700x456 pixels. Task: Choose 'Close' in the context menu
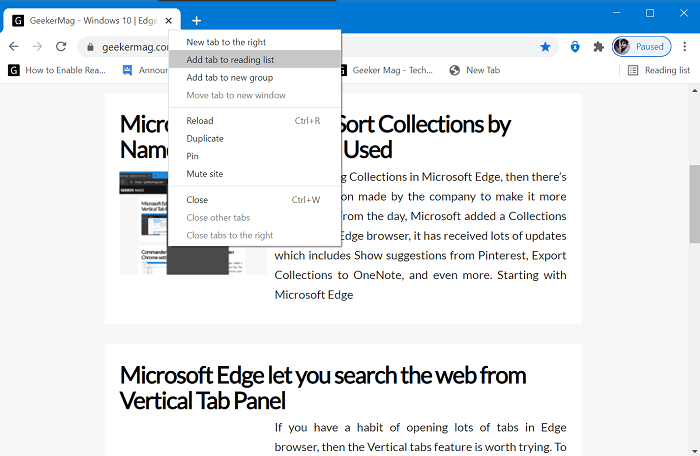254,200
